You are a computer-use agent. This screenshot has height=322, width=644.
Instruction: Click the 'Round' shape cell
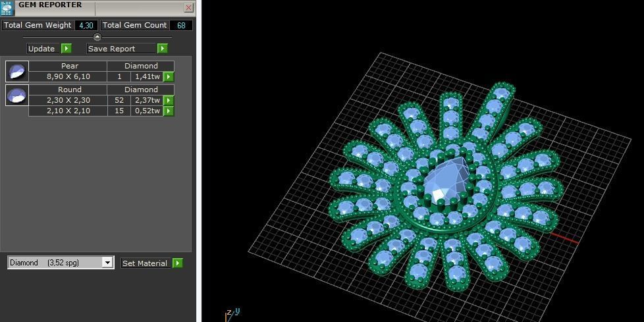point(68,90)
